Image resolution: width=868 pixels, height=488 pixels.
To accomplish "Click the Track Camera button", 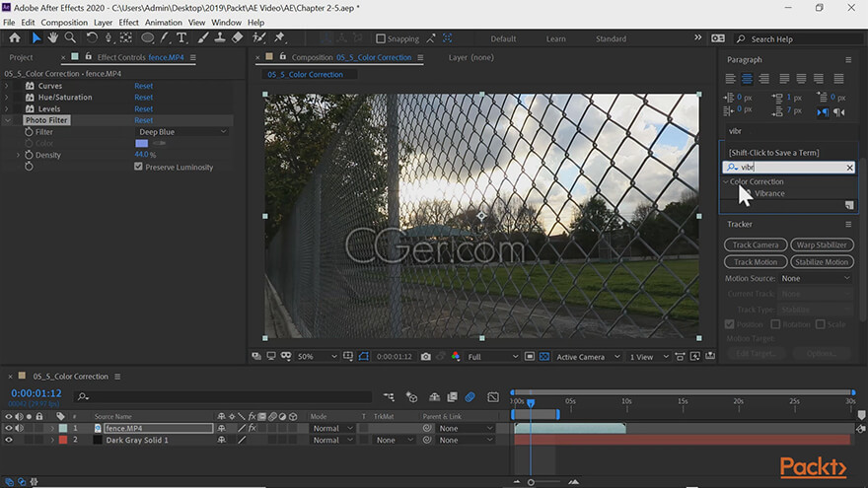I will 756,244.
